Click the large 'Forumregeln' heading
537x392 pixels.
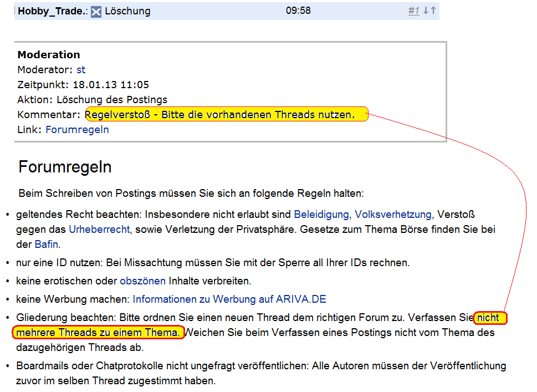click(x=65, y=167)
